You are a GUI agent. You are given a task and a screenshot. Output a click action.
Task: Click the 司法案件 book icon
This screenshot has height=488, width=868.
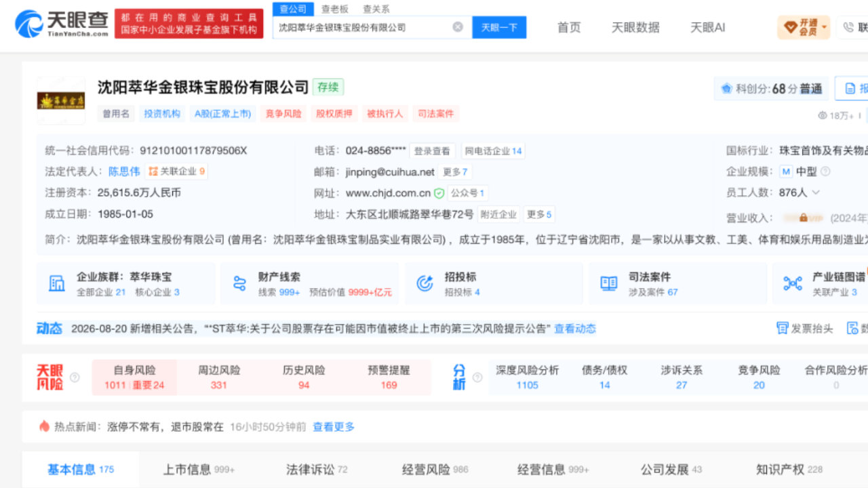[x=609, y=283]
